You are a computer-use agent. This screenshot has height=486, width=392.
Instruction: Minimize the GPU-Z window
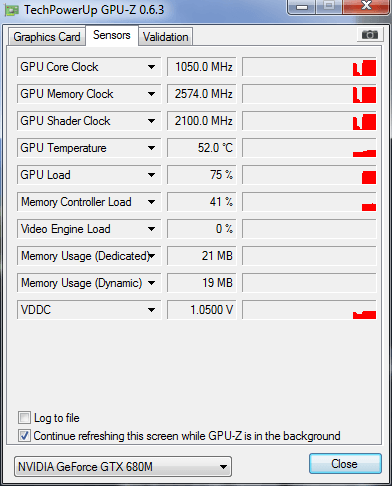(301, 6)
